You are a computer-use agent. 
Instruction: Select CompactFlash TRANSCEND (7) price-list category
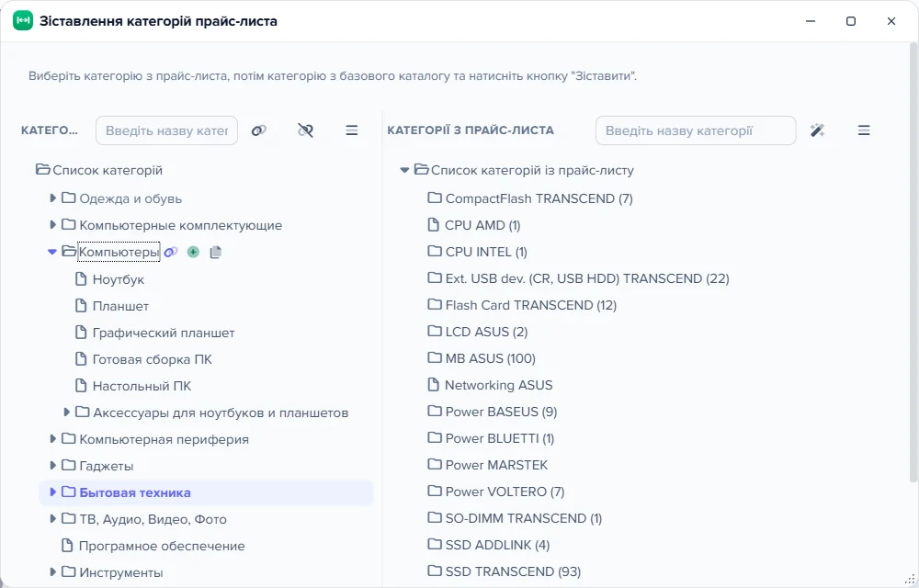coord(539,198)
